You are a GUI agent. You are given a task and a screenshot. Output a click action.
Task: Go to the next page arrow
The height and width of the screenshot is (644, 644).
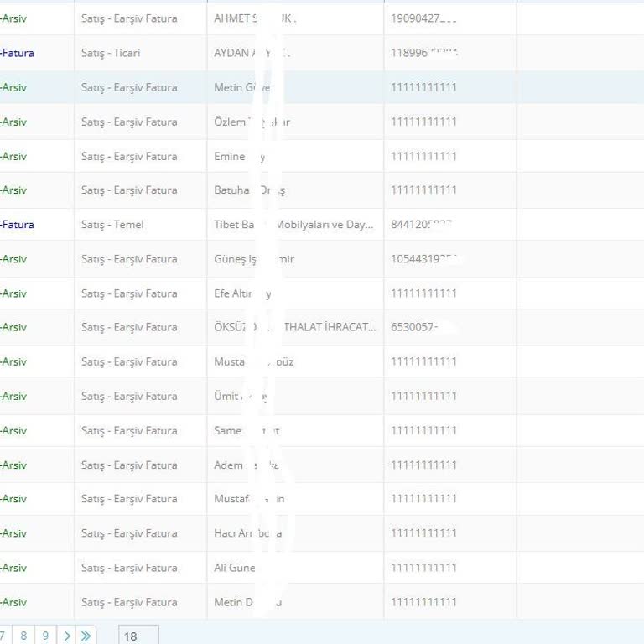[x=66, y=636]
